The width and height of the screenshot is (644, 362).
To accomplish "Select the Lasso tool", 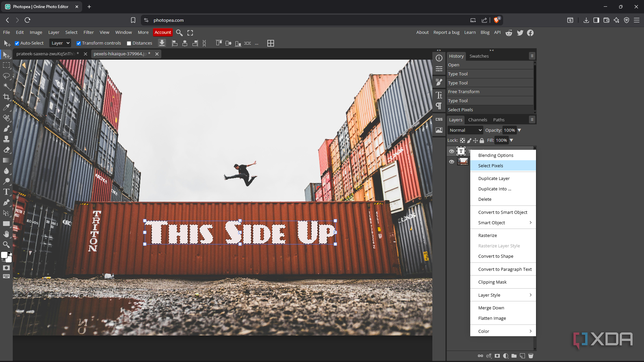I will (x=6, y=76).
